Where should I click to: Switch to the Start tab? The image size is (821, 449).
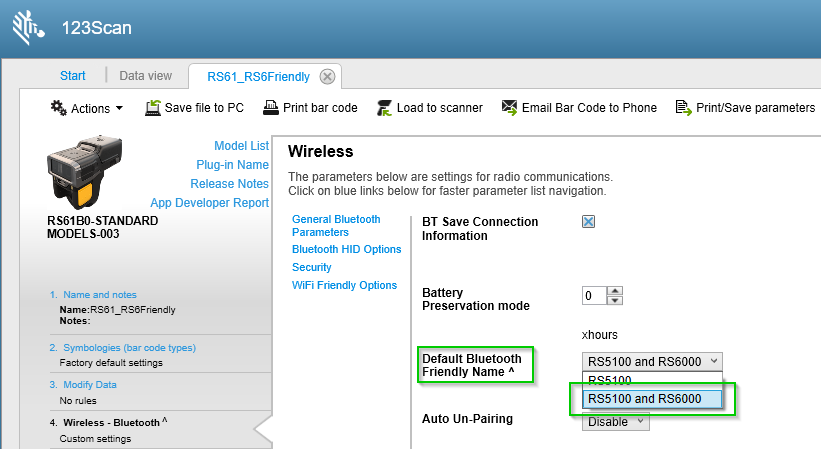click(x=73, y=76)
